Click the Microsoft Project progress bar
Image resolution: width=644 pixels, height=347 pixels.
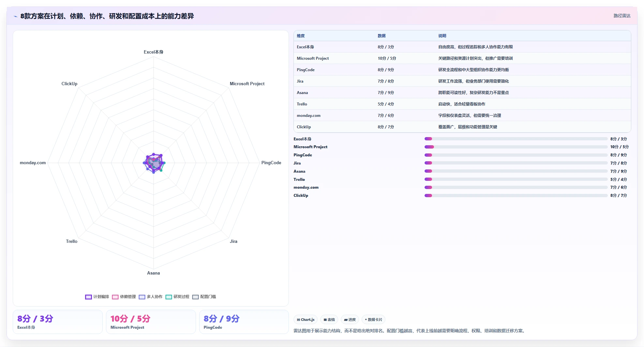[516, 147]
